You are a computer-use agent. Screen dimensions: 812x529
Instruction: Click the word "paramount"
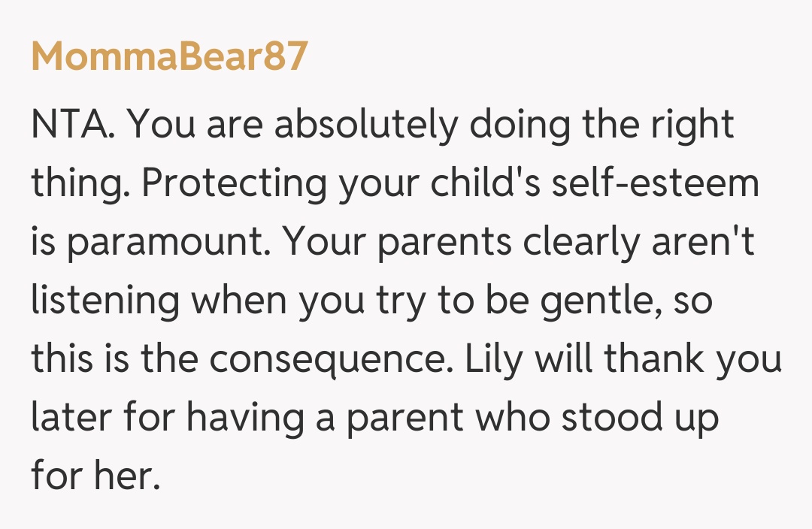coord(166,242)
